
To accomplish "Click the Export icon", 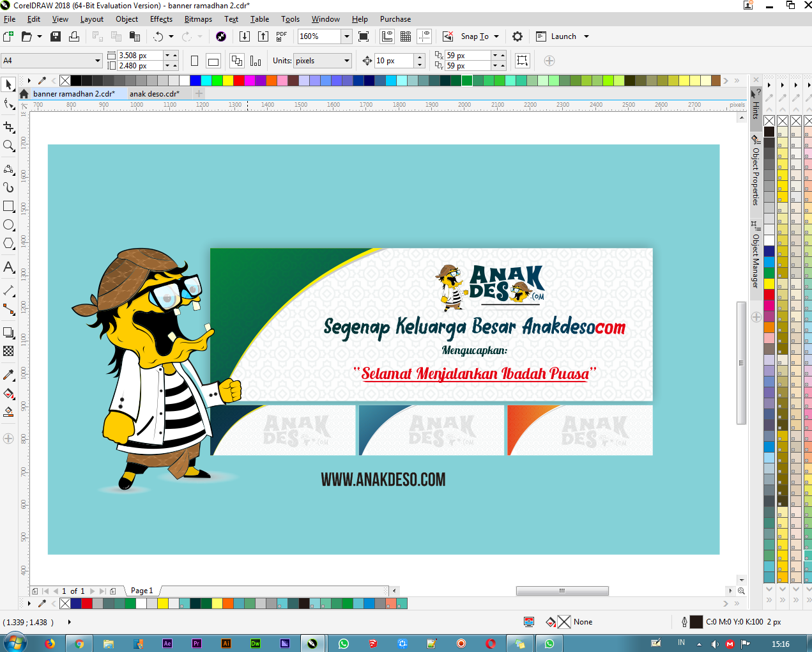I will (263, 36).
